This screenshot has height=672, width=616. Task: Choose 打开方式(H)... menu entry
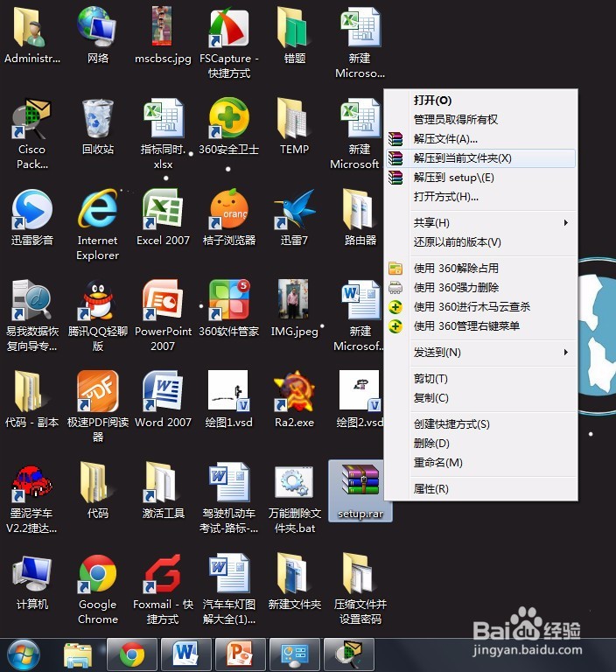480,197
